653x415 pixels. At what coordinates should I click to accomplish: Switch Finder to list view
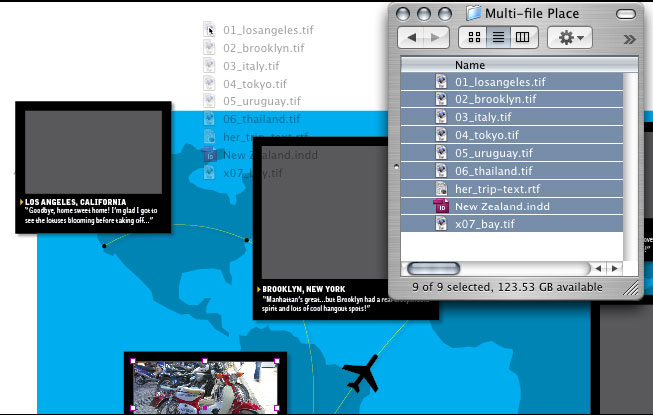[498, 37]
